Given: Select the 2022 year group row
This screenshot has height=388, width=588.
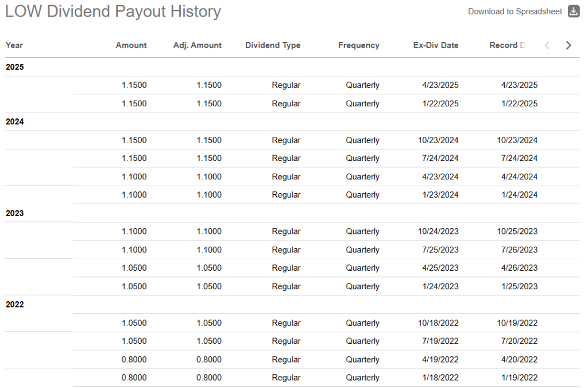Looking at the screenshot, I should click(x=292, y=305).
